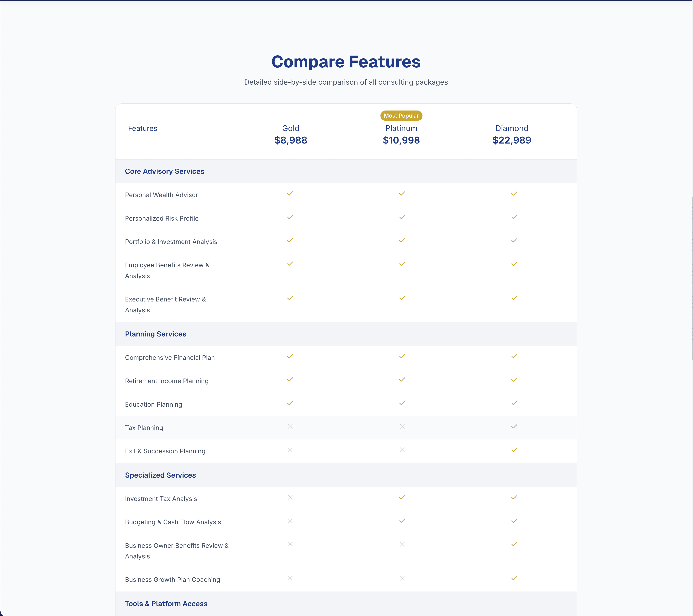Click the Most Popular badge
Screen dimensions: 693x616
pyautogui.click(x=401, y=115)
